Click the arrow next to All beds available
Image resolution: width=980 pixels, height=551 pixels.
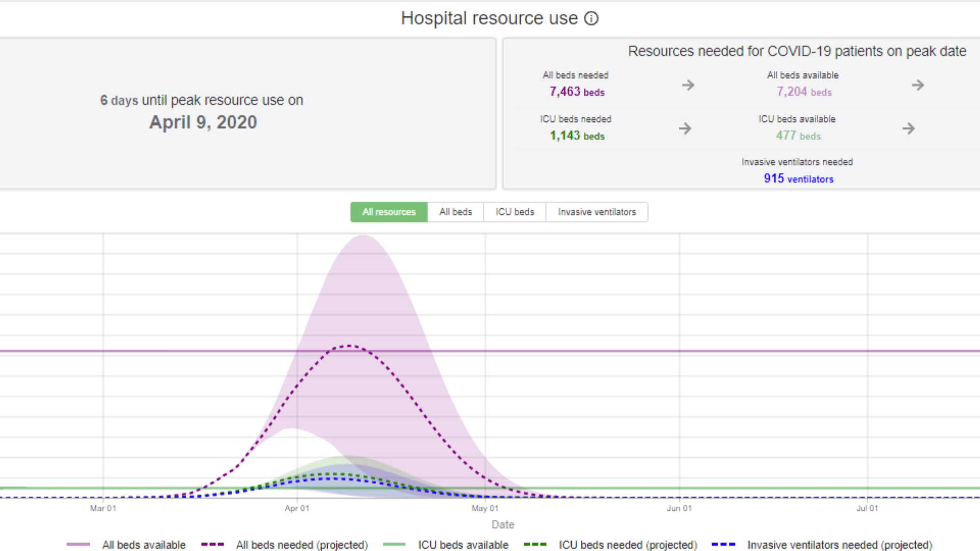coord(918,85)
